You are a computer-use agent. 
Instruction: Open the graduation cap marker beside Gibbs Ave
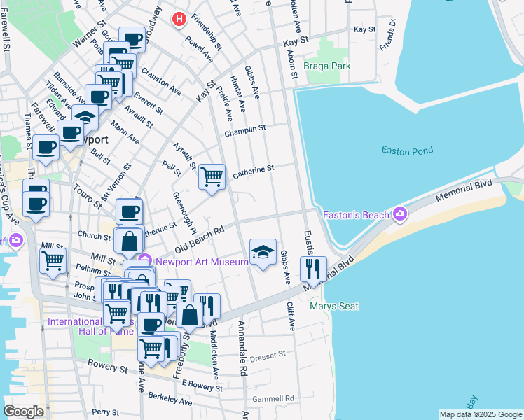(263, 251)
